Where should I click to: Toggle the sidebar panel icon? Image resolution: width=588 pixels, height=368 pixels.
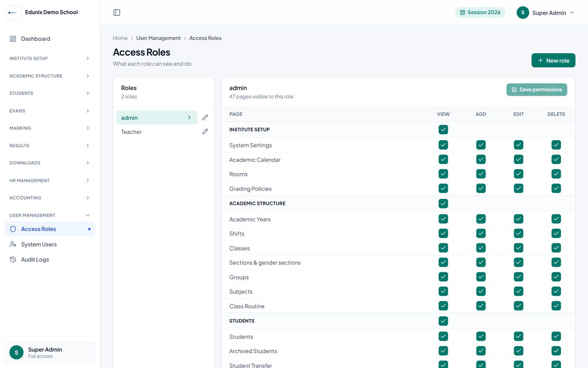click(x=117, y=13)
